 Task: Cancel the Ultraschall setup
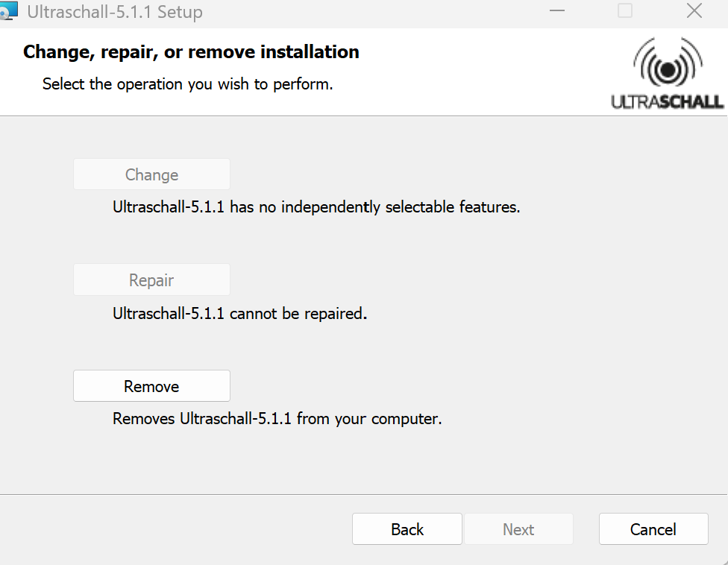point(653,529)
